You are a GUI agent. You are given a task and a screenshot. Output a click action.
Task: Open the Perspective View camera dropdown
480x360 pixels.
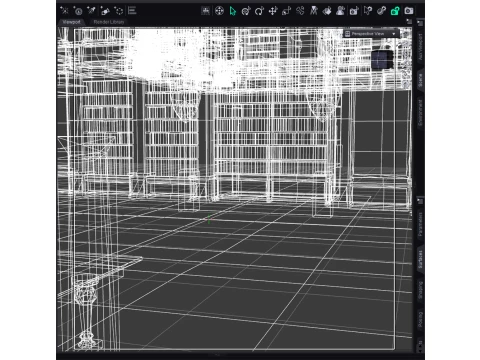click(371, 34)
